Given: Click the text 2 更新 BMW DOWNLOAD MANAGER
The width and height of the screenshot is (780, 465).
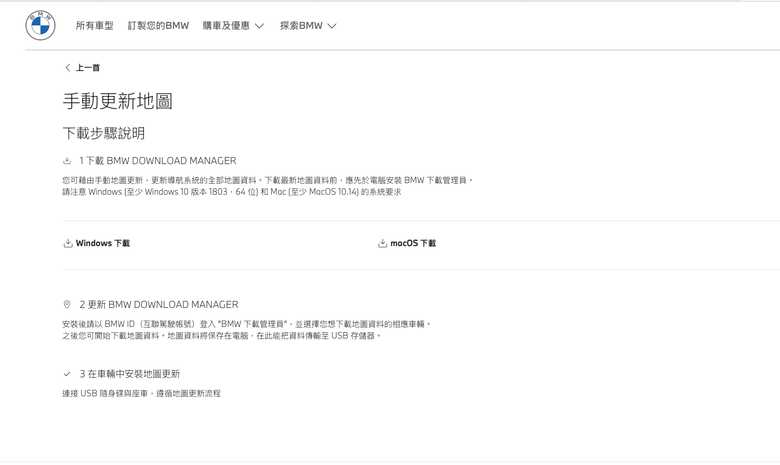Looking at the screenshot, I should (159, 304).
